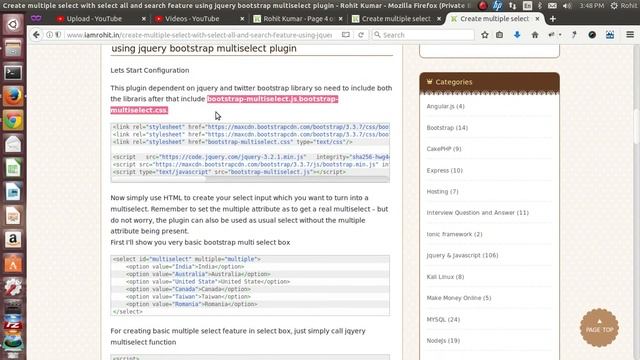
Task: Click the Categories widget heading
Action: pos(453,82)
